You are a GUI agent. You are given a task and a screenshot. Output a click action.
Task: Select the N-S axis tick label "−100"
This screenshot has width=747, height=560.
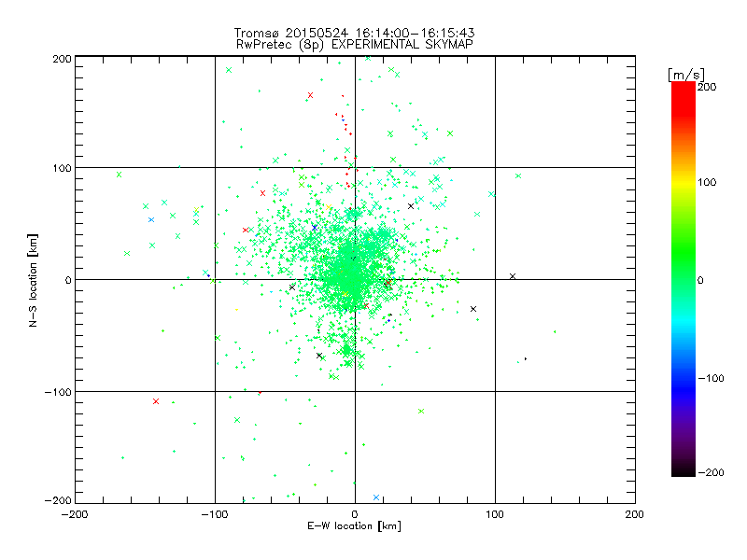58,392
